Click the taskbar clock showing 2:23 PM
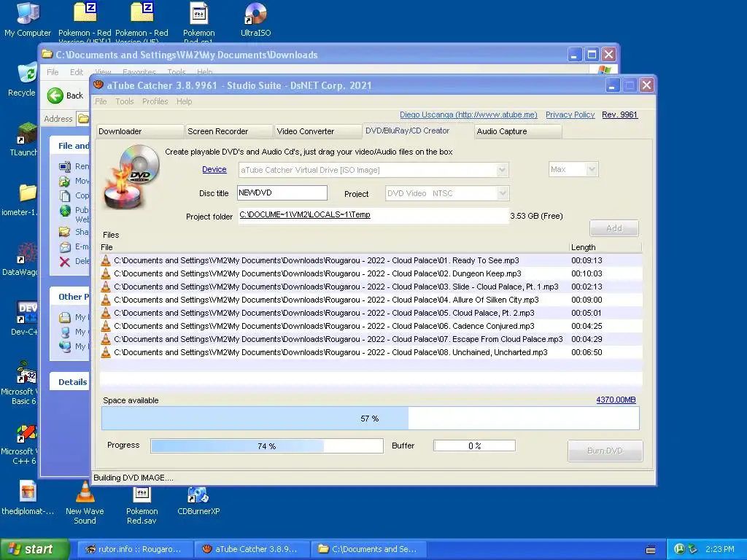 click(x=719, y=549)
